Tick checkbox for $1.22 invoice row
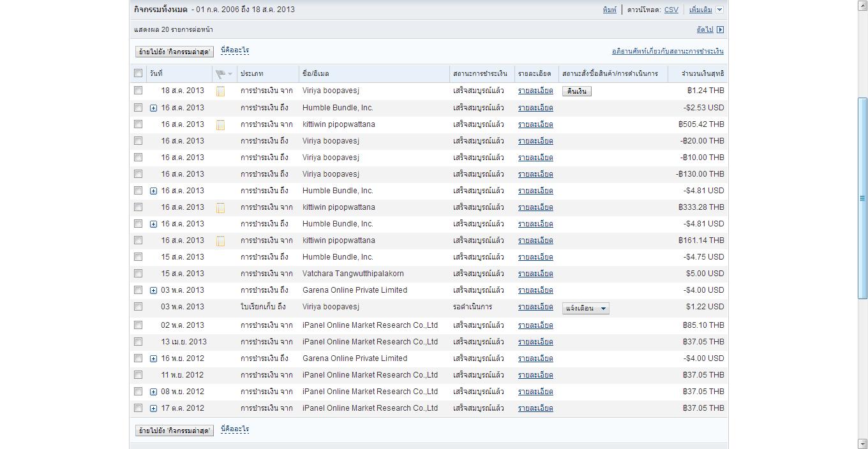Screen dimensions: 868x449 pos(138,307)
